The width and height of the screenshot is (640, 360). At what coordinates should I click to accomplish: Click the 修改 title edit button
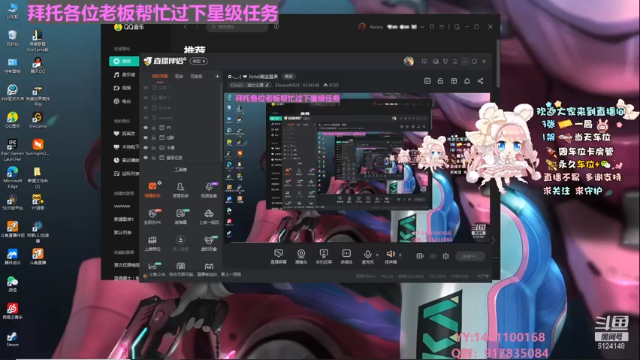(289, 76)
